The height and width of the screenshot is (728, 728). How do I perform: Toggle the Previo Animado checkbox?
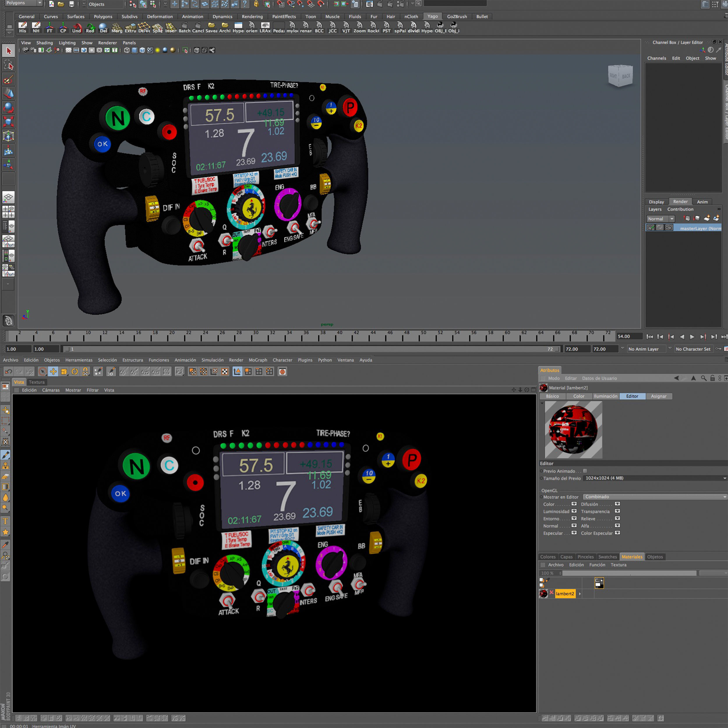coord(585,471)
